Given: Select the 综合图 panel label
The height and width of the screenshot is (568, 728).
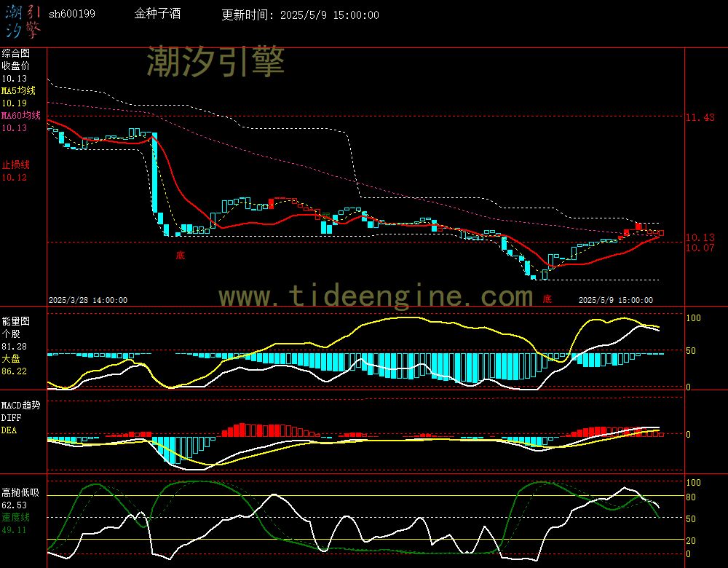Looking at the screenshot, I should (15, 53).
